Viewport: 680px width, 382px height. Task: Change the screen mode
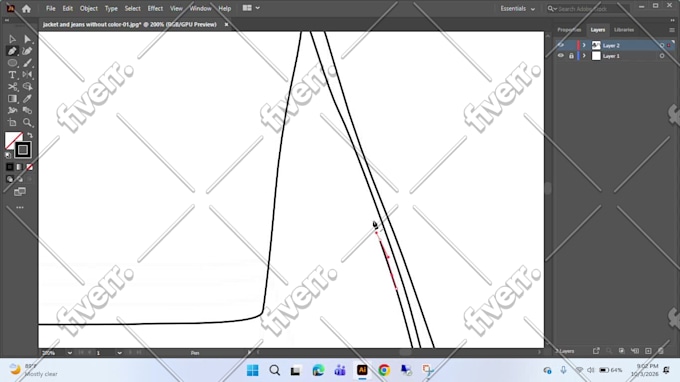[20, 192]
